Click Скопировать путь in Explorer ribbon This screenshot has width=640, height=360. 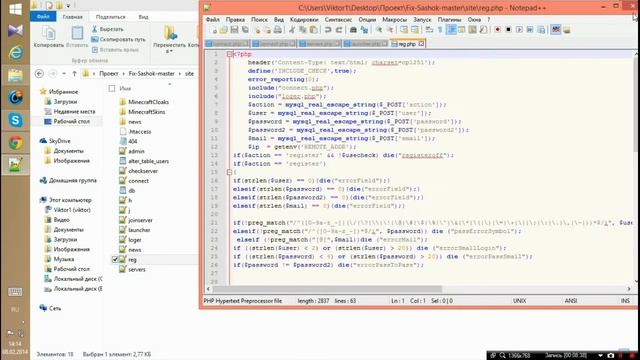coord(118,40)
